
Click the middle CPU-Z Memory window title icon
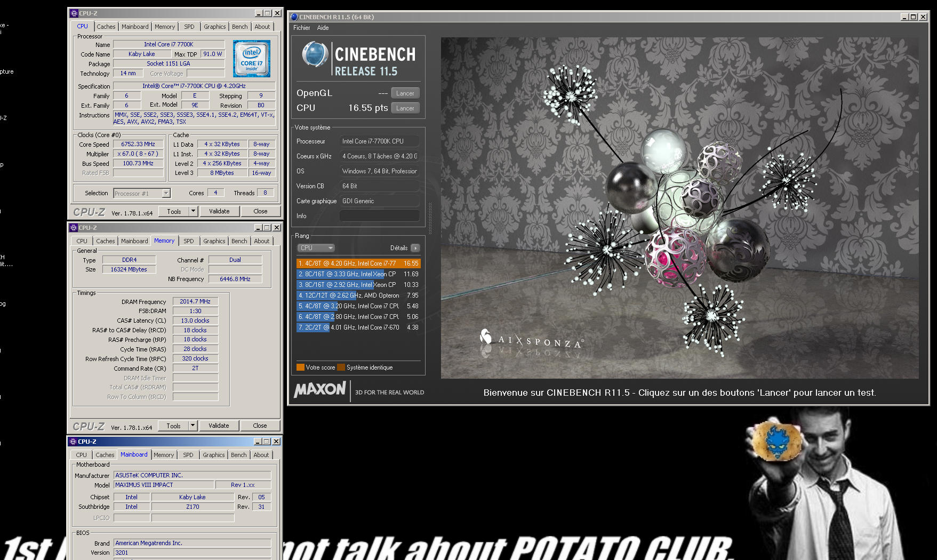click(74, 228)
